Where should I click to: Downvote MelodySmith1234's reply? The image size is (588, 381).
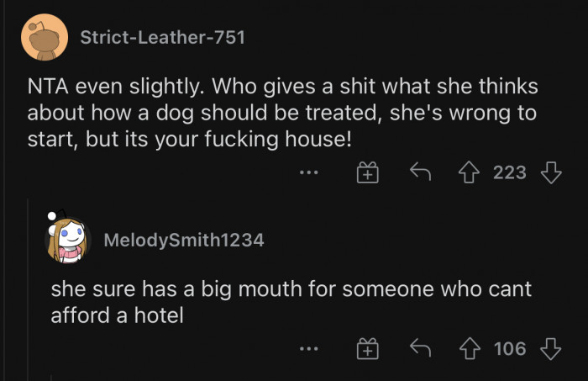coord(550,348)
